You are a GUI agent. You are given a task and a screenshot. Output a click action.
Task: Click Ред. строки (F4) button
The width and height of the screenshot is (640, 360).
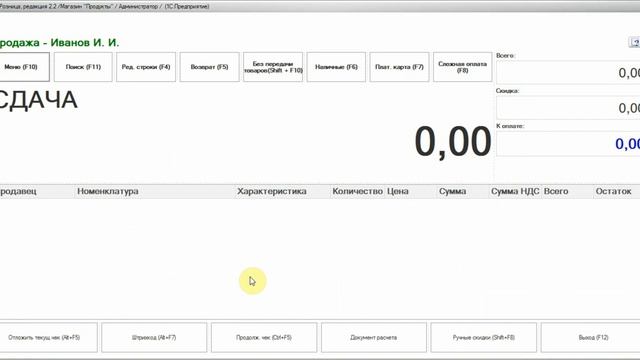[146, 67]
